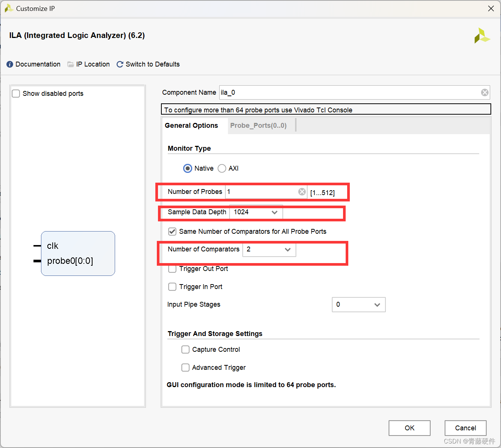The width and height of the screenshot is (501, 448).
Task: Open the Sample Data Depth dropdown
Action: pos(256,212)
